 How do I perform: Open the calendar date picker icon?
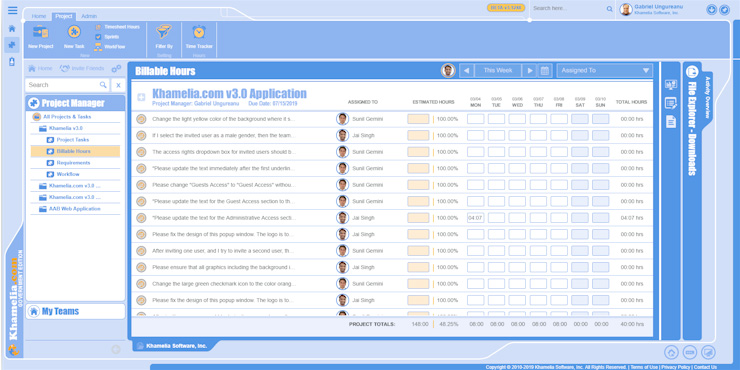[545, 71]
